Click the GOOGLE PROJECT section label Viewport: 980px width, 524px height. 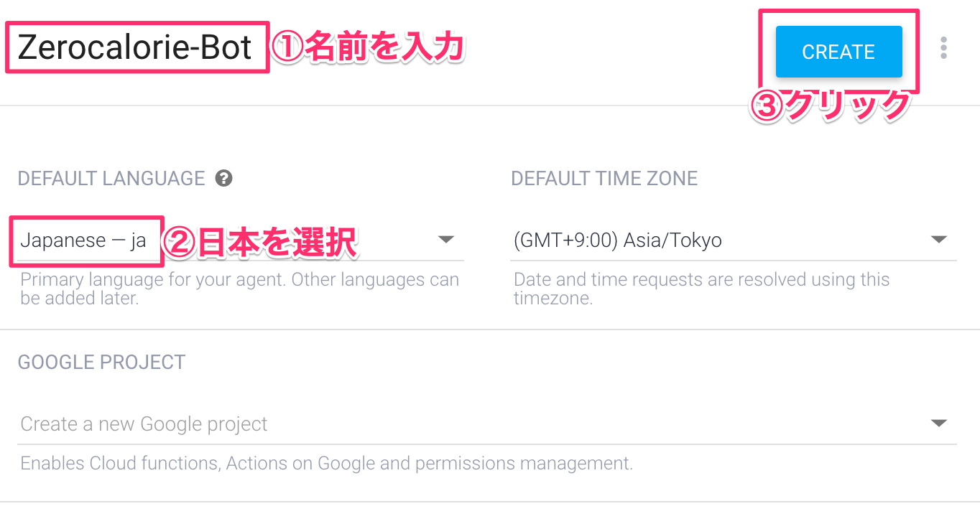[x=101, y=362]
